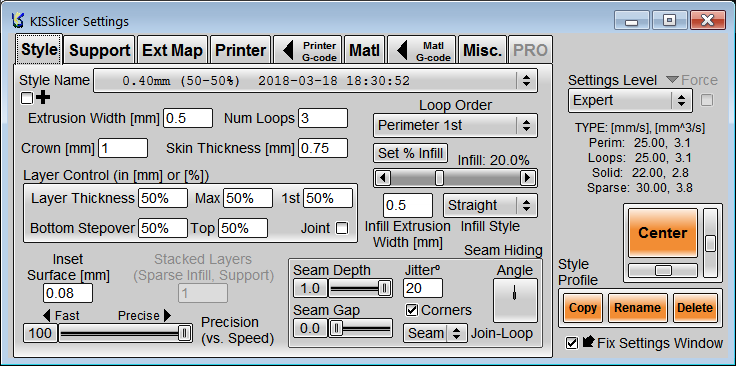Viewport: 736px width, 366px height.
Task: Open the Printer G-code tab
Action: tap(308, 50)
